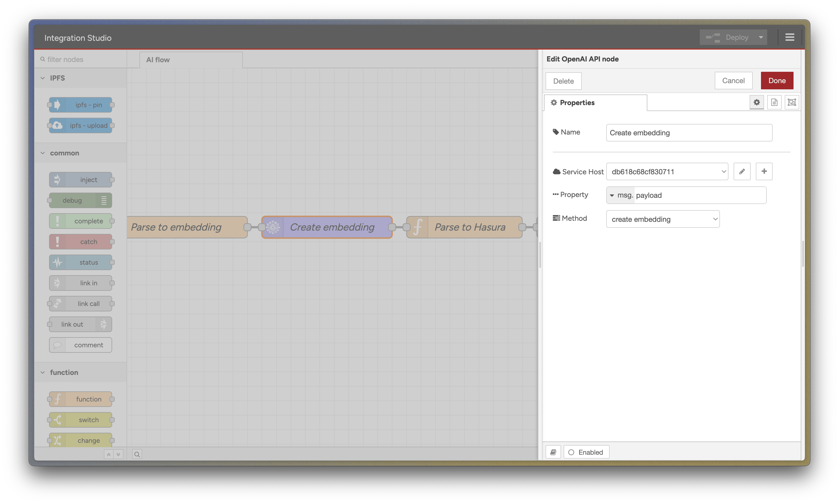
Task: Select the function node in the palette
Action: pos(81,399)
